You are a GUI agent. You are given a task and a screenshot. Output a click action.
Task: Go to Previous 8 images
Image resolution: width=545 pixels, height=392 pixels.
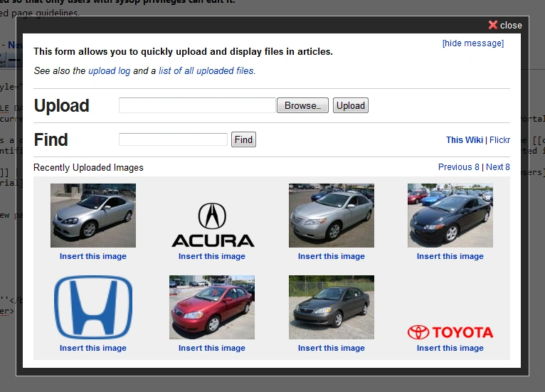click(x=458, y=166)
